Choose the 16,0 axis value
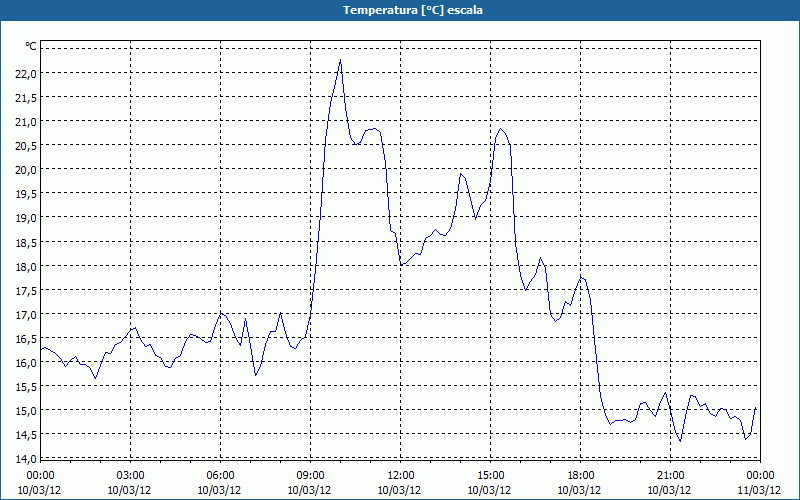800x500 pixels. coord(26,363)
